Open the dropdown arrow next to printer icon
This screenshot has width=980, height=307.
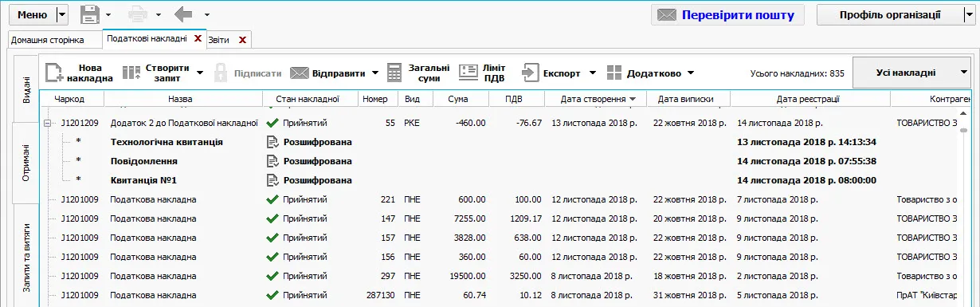159,14
